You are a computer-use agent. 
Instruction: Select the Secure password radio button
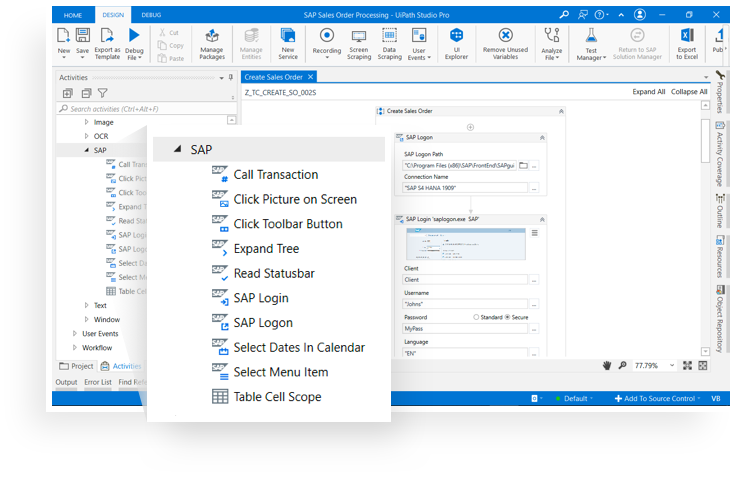508,317
